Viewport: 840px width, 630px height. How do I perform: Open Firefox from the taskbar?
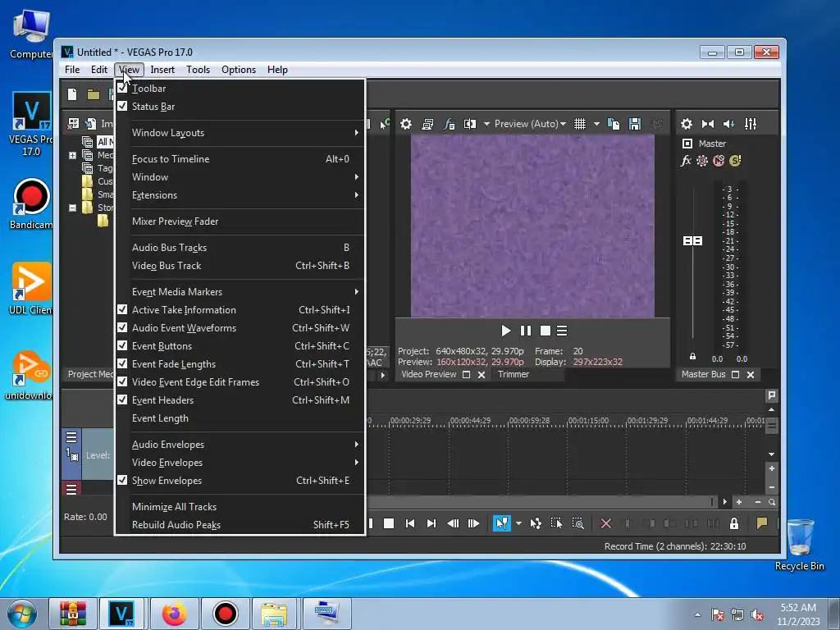pyautogui.click(x=175, y=614)
